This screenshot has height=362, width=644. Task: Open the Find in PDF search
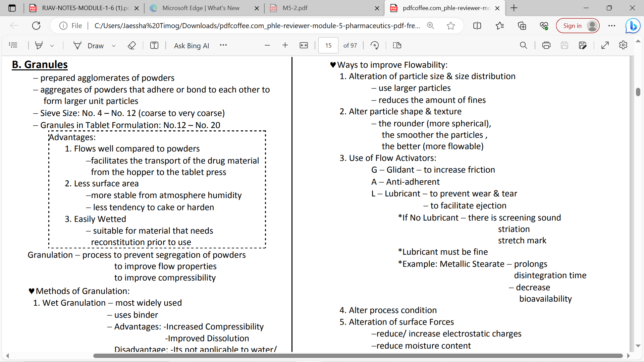pyautogui.click(x=523, y=45)
